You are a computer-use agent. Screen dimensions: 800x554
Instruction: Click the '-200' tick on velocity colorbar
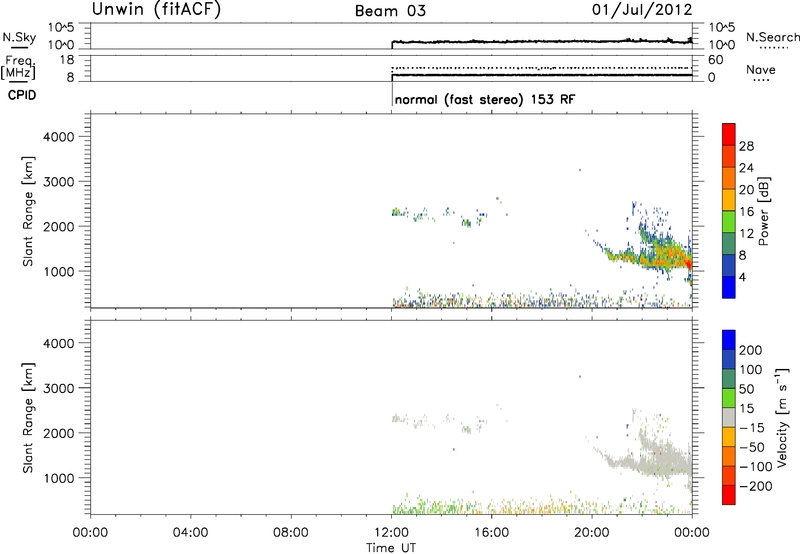click(754, 486)
